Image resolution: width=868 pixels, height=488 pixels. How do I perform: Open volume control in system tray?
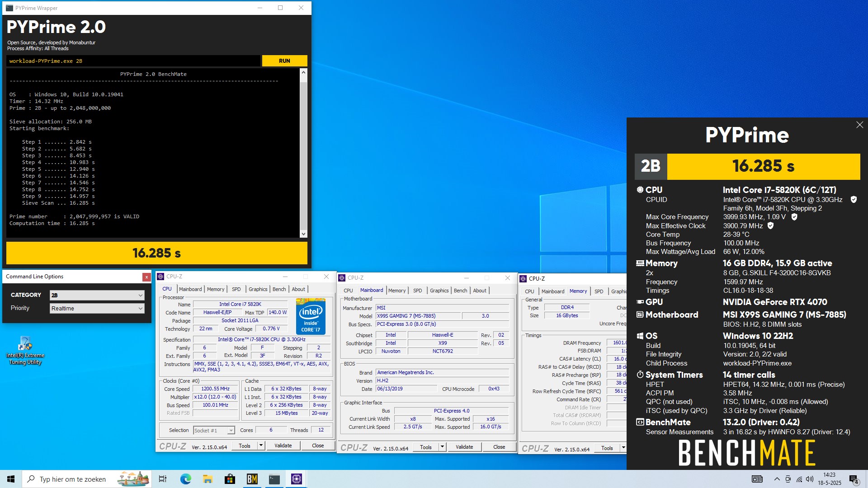[x=810, y=479]
